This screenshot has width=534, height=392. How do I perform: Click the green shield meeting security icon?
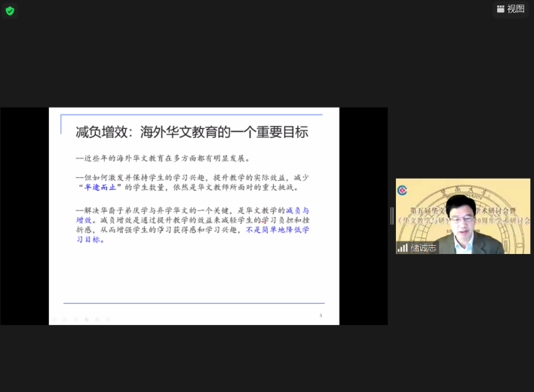click(x=10, y=11)
